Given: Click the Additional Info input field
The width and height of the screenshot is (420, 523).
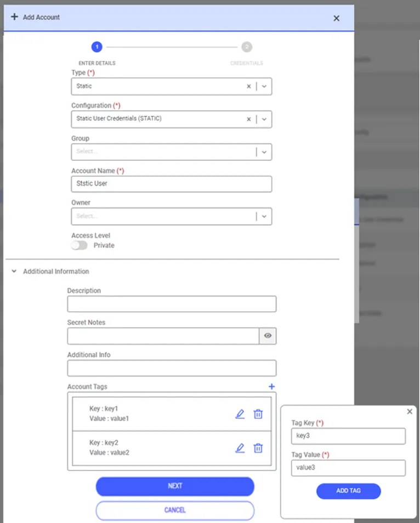Looking at the screenshot, I should pyautogui.click(x=172, y=368).
